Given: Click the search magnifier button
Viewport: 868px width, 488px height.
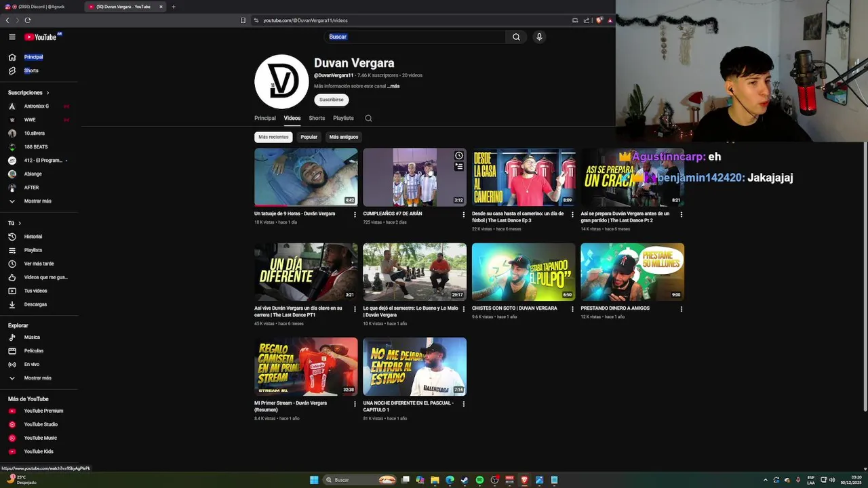Looking at the screenshot, I should 516,37.
